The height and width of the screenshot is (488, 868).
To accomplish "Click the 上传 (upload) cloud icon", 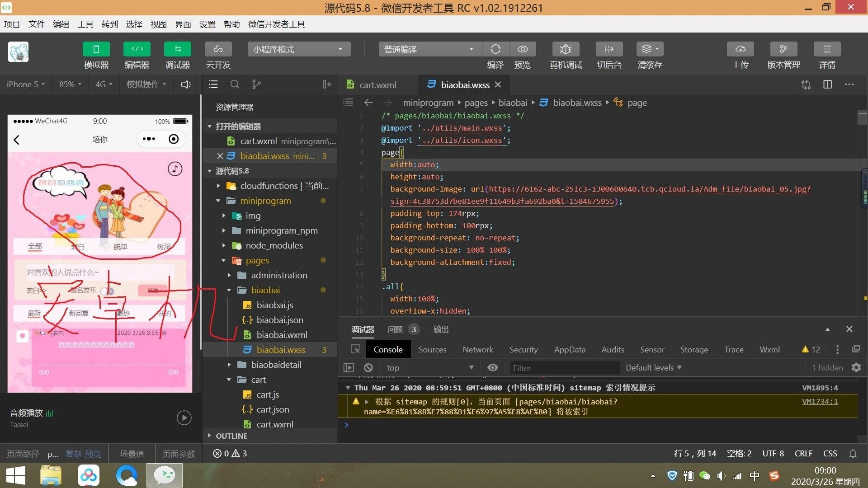I will [740, 49].
